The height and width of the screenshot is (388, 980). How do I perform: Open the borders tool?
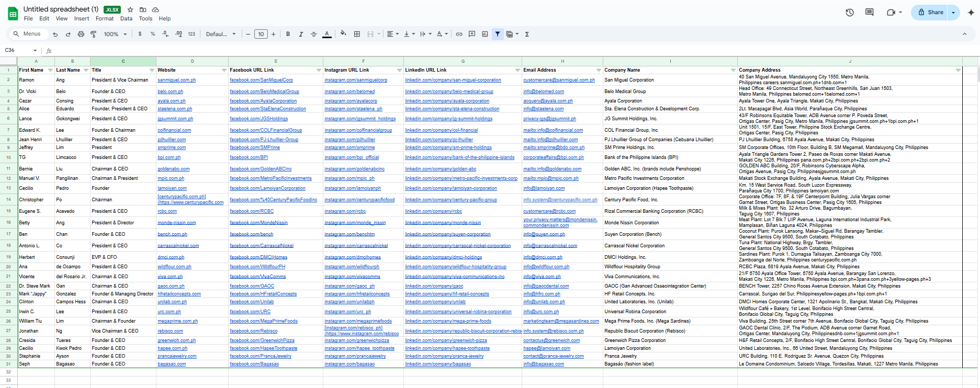click(x=357, y=34)
